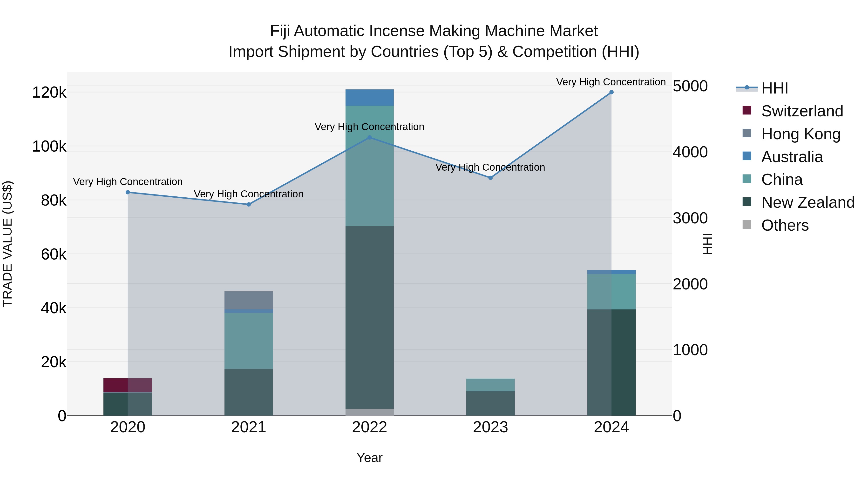This screenshot has width=868, height=488.
Task: Click the vertical HHI axis title
Action: 707,244
